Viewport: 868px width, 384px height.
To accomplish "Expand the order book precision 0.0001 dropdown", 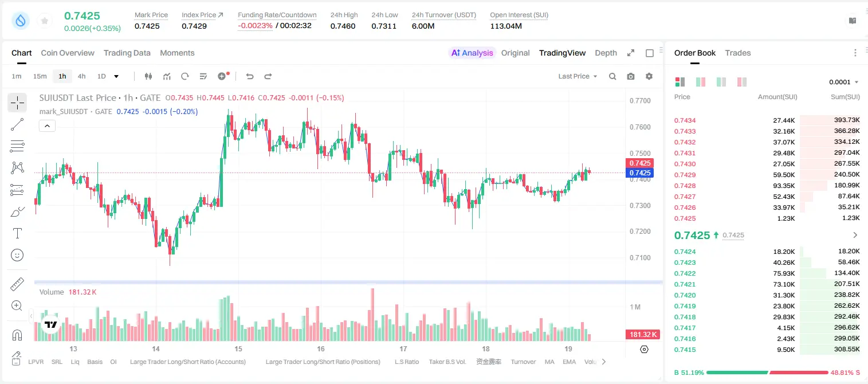I will (843, 82).
